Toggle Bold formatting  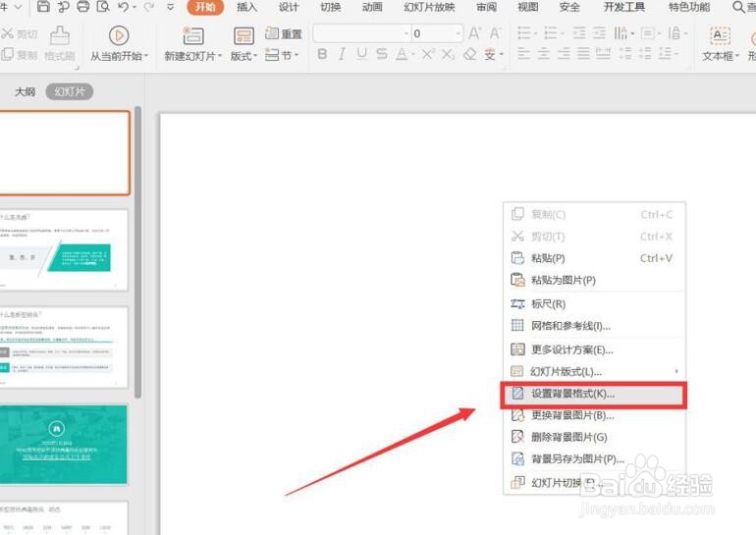coord(322,54)
